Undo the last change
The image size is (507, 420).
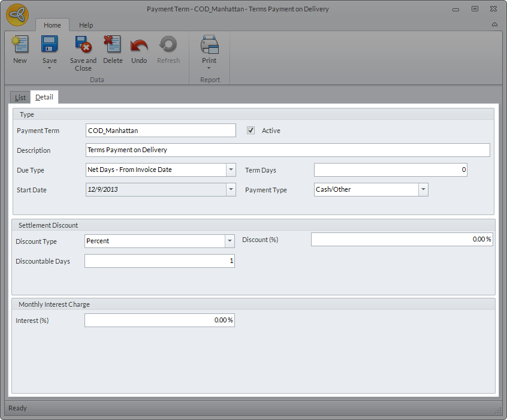(139, 45)
